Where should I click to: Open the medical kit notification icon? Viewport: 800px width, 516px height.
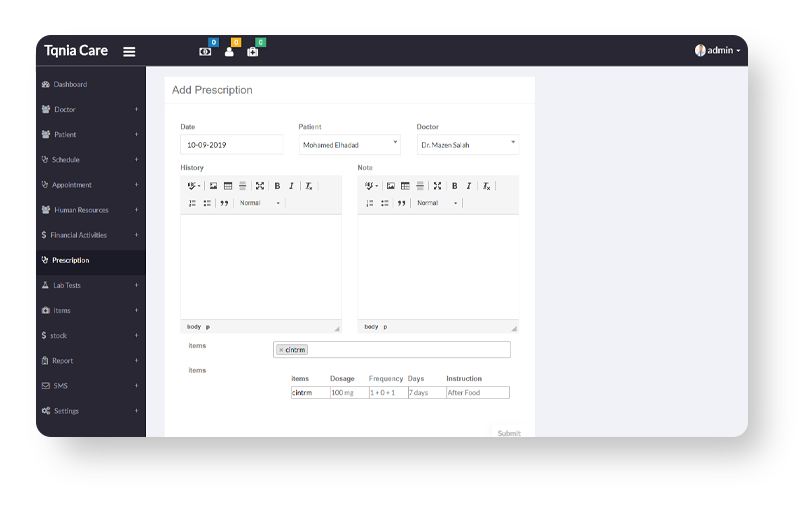pos(252,52)
